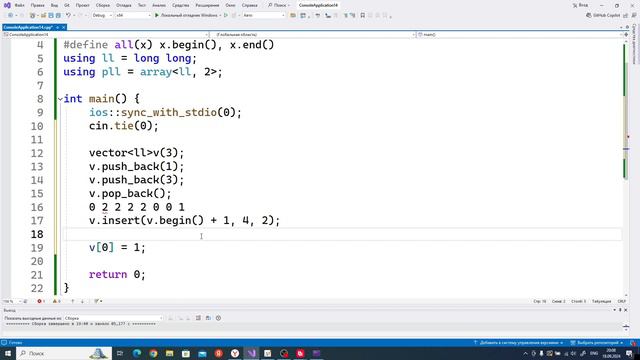This screenshot has height=360, width=640.
Task: Open the Action Center notifications icon
Action: pyautogui.click(x=629, y=353)
